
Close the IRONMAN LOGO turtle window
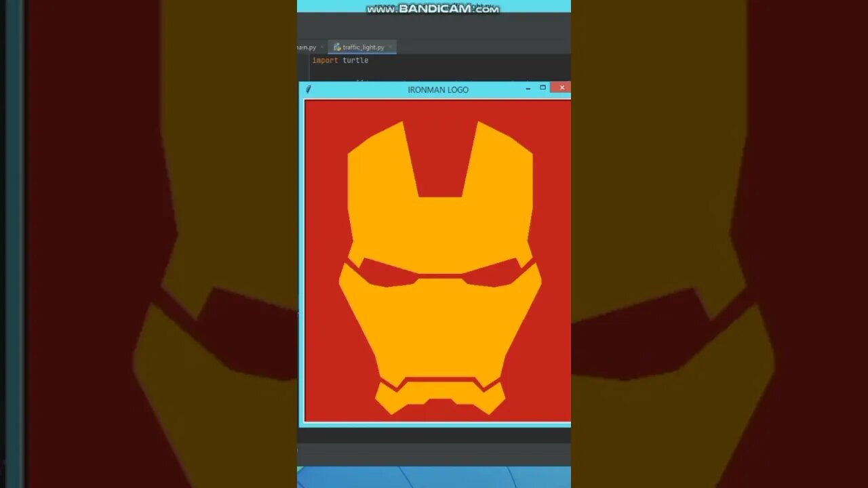pos(561,87)
